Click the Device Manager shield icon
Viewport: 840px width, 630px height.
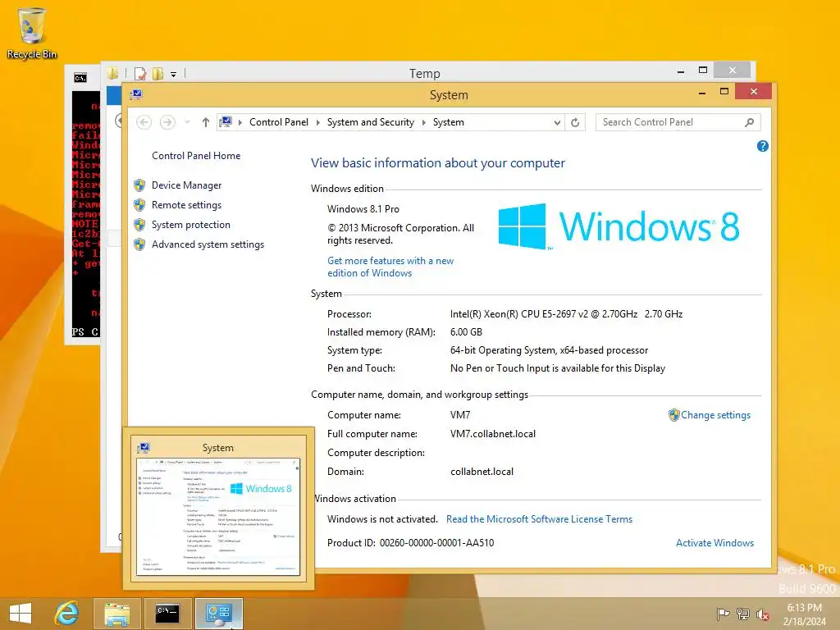pos(139,185)
